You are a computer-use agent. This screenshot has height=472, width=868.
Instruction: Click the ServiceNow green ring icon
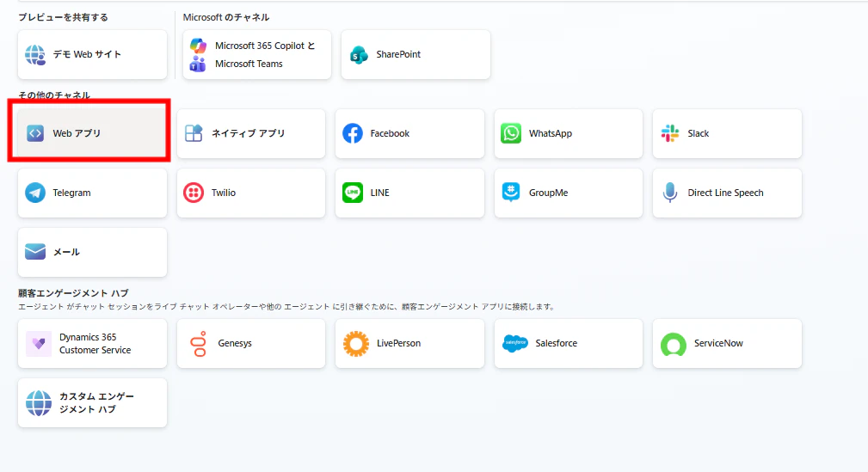674,344
